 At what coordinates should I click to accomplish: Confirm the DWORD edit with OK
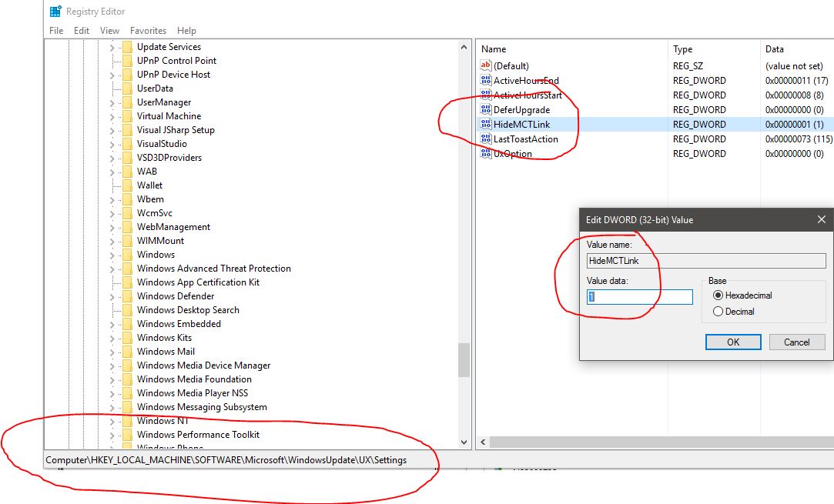coord(733,342)
